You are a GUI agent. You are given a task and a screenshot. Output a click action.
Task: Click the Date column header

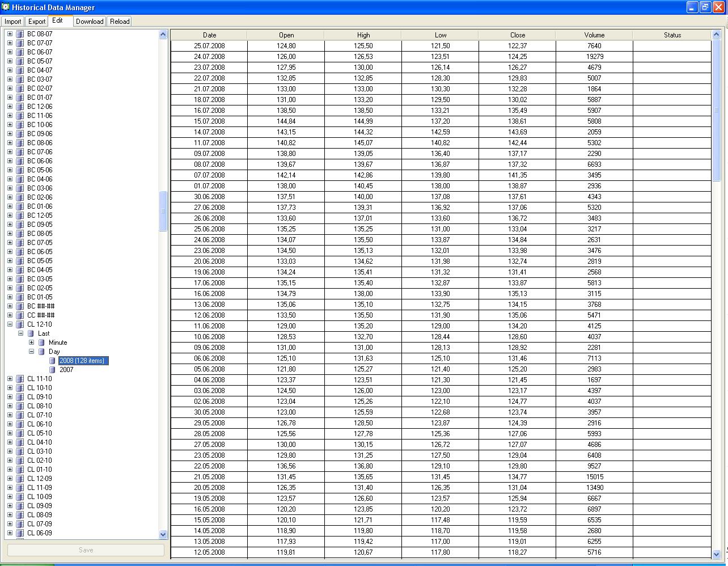(209, 35)
